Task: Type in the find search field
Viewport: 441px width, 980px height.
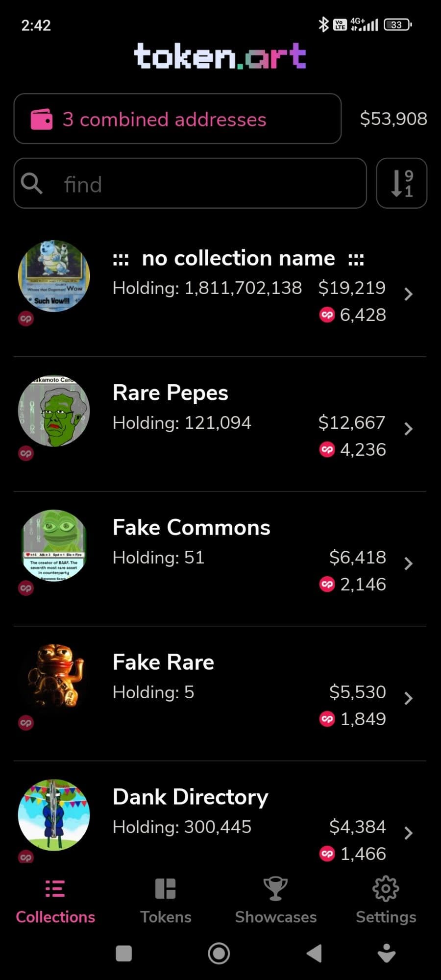Action: coord(206,184)
